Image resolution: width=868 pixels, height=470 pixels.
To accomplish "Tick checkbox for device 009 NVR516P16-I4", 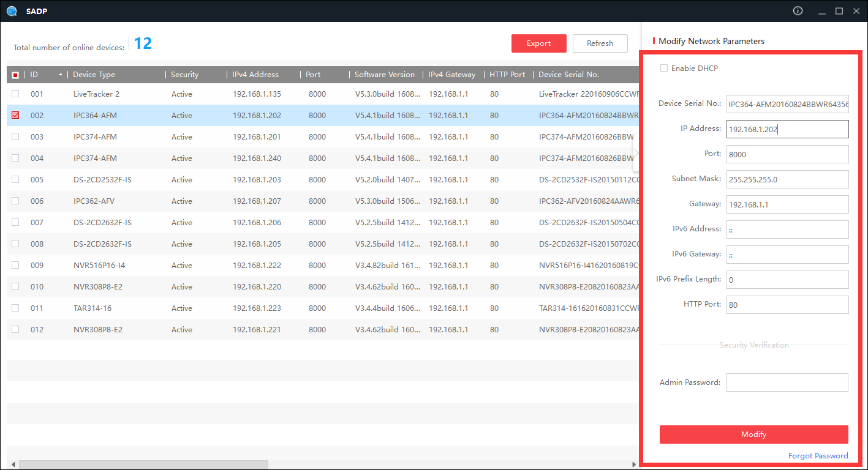I will 15,265.
